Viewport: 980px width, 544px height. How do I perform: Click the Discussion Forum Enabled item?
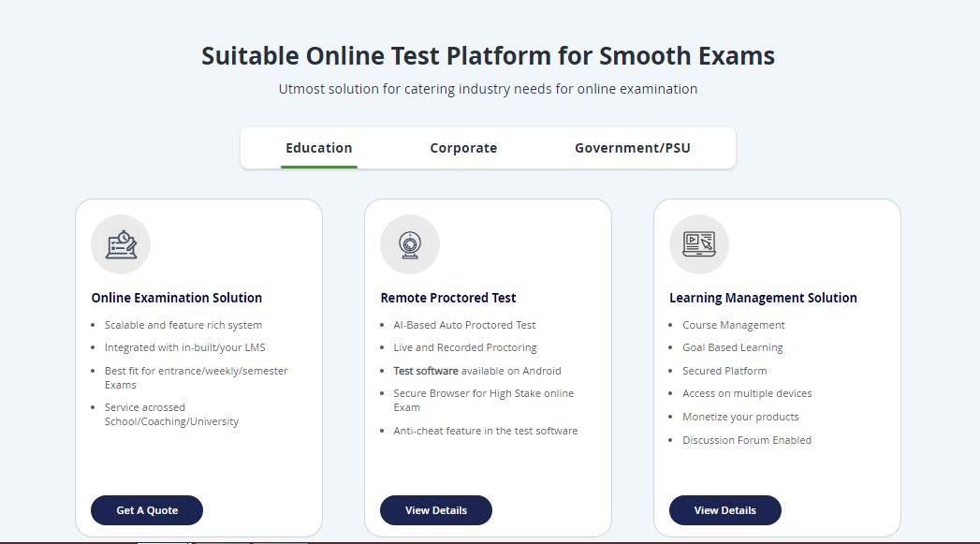pos(747,440)
